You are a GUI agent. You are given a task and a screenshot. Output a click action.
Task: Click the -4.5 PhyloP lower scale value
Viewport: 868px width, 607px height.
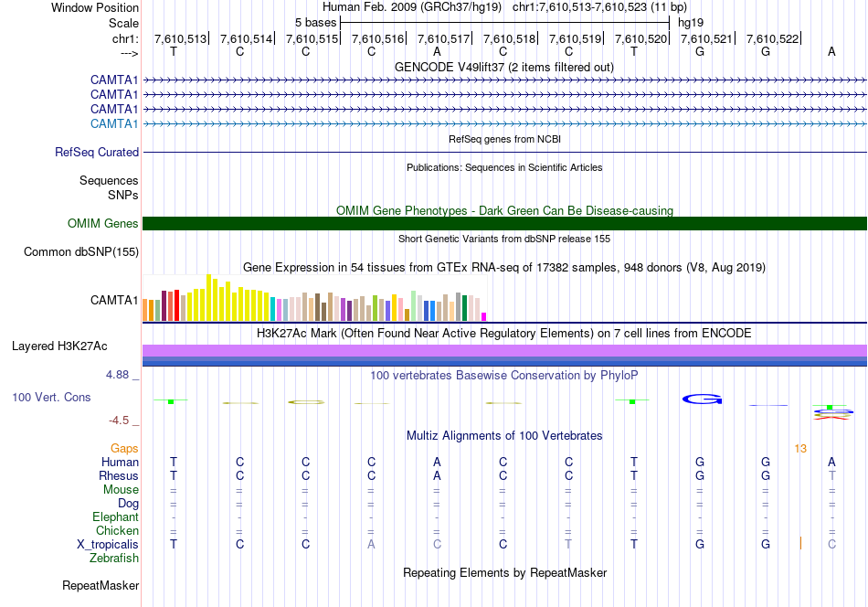coord(119,421)
